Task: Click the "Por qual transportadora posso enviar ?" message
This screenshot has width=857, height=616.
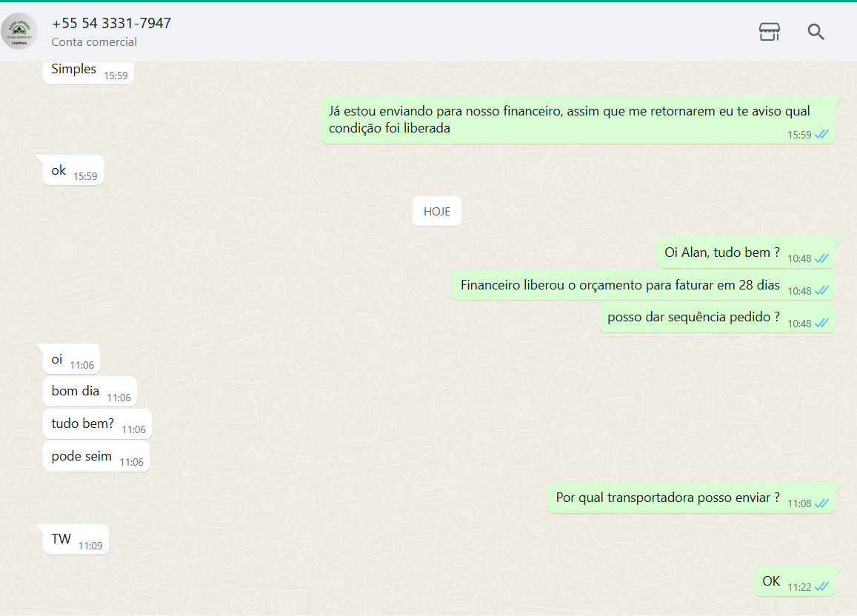Action: [x=667, y=498]
